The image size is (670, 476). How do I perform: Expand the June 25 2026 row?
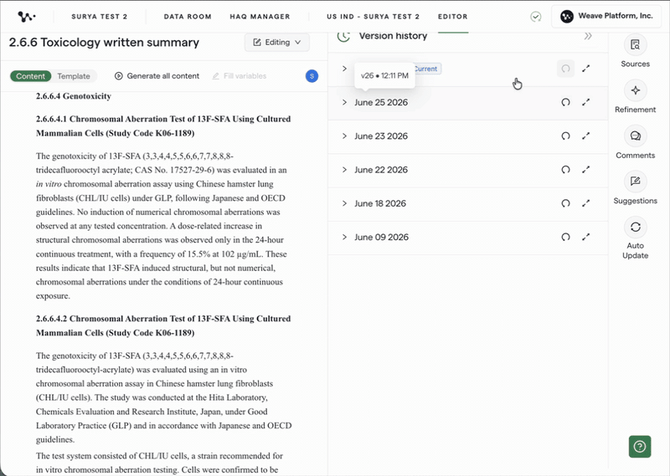344,102
